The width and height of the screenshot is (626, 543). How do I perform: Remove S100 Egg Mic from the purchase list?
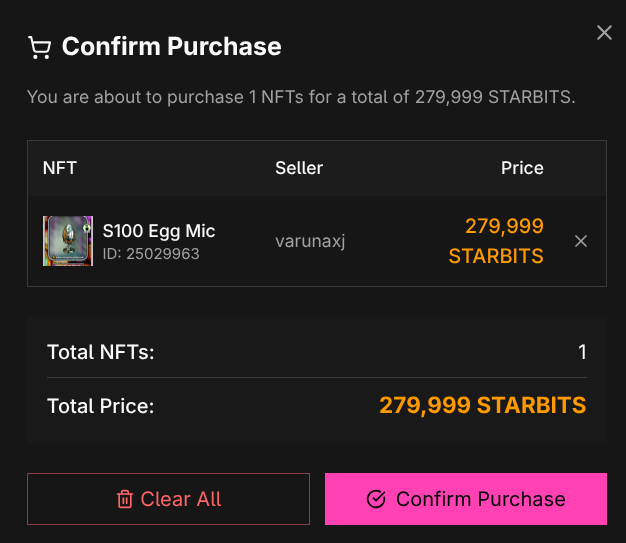581,241
